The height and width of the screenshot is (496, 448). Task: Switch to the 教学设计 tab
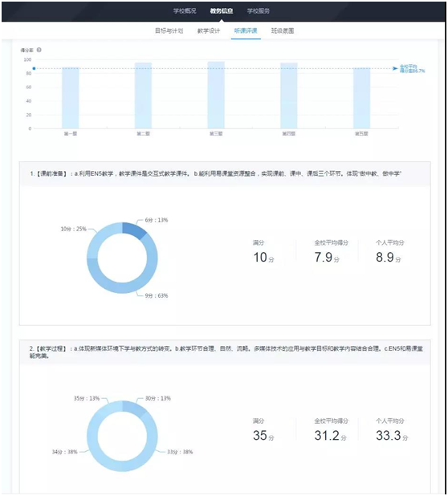[x=209, y=30]
